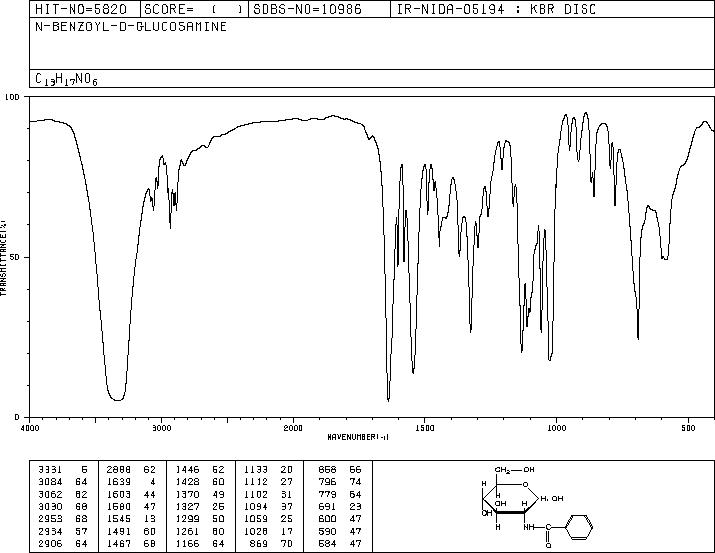Select the 1639 peak table entry

pyautogui.click(x=131, y=482)
